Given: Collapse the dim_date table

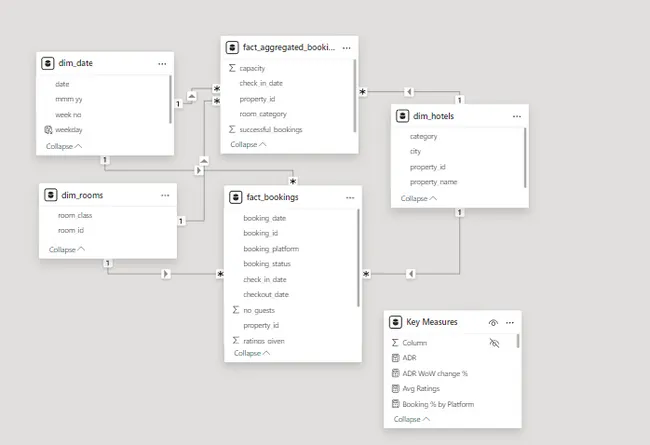Looking at the screenshot, I should (64, 147).
